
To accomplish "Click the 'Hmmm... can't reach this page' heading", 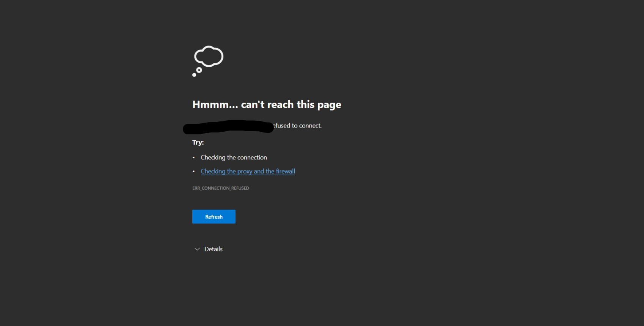I will 267,105.
